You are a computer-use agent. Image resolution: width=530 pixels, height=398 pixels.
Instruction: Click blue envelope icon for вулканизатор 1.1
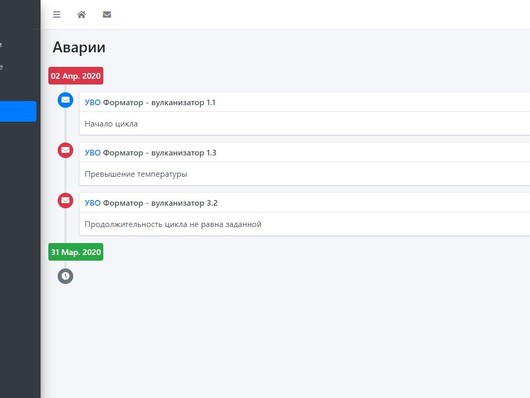[65, 100]
